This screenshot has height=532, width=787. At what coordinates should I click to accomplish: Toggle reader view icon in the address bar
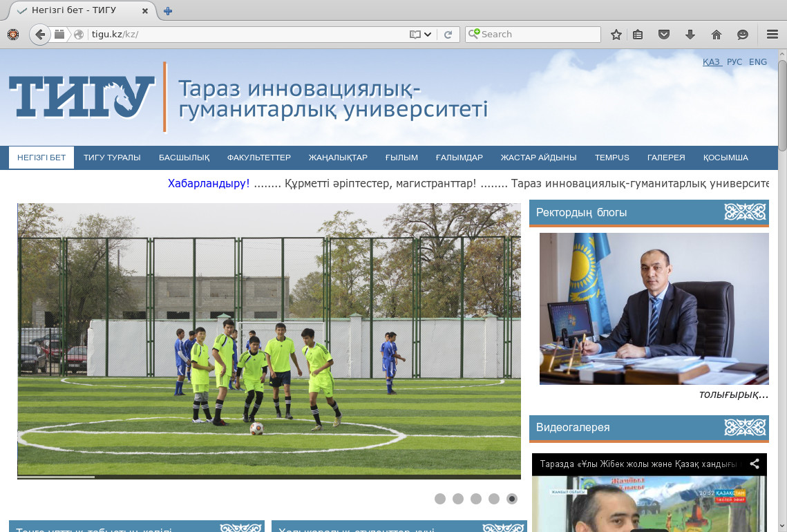tap(415, 34)
